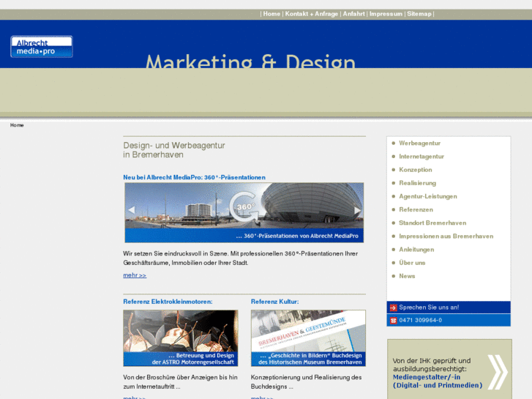
Task: Click the Sprechen Sie uns an! bar
Action: pyautogui.click(x=449, y=307)
